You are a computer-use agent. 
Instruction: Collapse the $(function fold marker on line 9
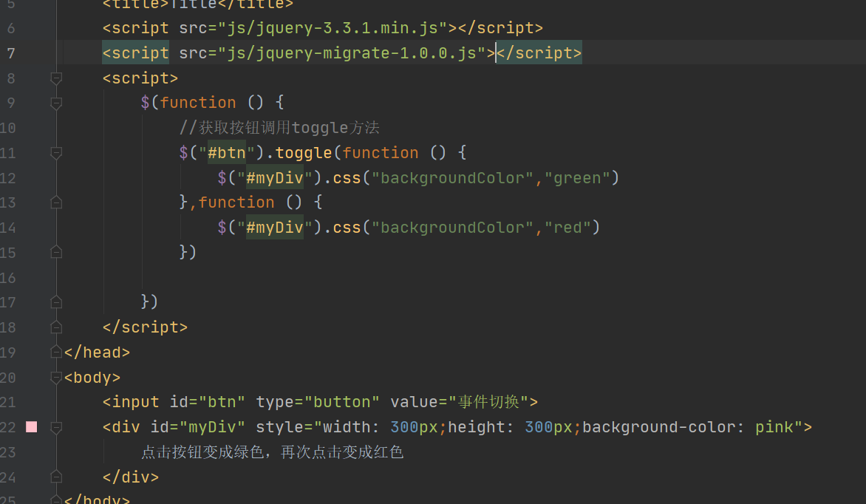(55, 103)
